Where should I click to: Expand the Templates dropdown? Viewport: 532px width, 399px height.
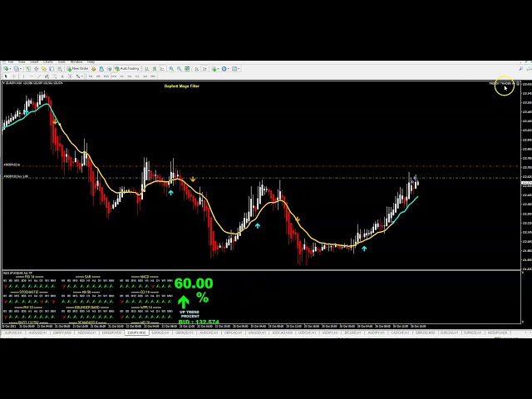pos(239,68)
